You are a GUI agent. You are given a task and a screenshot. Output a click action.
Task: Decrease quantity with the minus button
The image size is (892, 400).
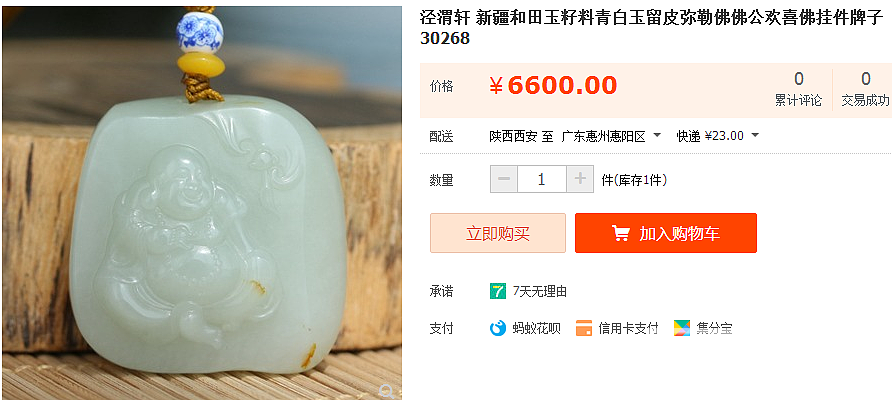(504, 179)
